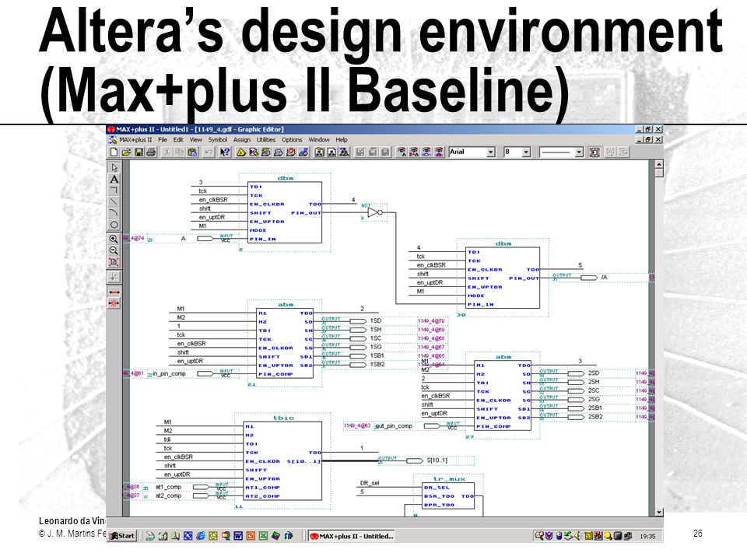Open the Edit menu

click(178, 140)
